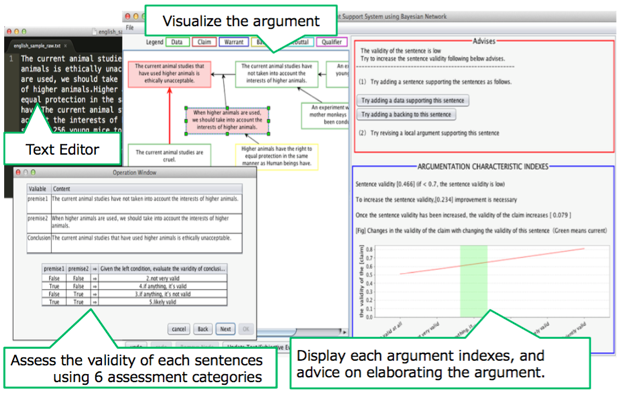Screen dimensions: 620x393
Task: Select the selected node 'When higher animals are used'
Action: (227, 120)
